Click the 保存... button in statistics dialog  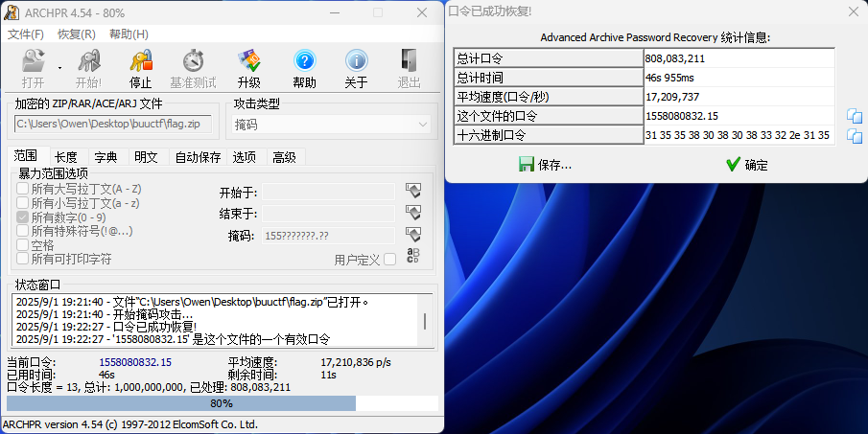(x=546, y=165)
